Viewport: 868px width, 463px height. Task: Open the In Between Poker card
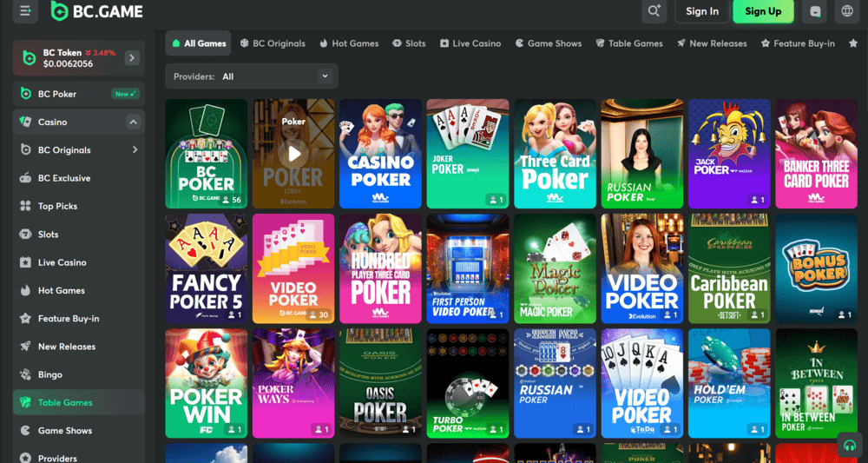[817, 383]
